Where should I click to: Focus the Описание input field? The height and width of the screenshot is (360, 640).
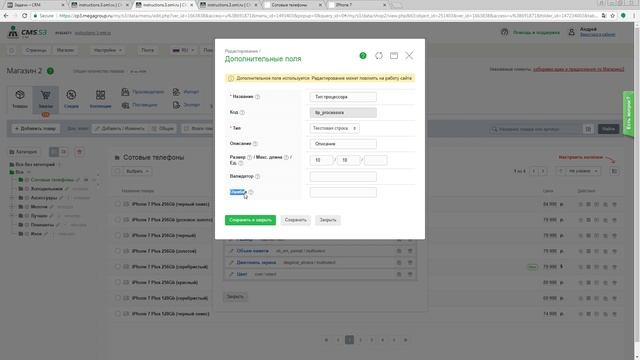343,144
